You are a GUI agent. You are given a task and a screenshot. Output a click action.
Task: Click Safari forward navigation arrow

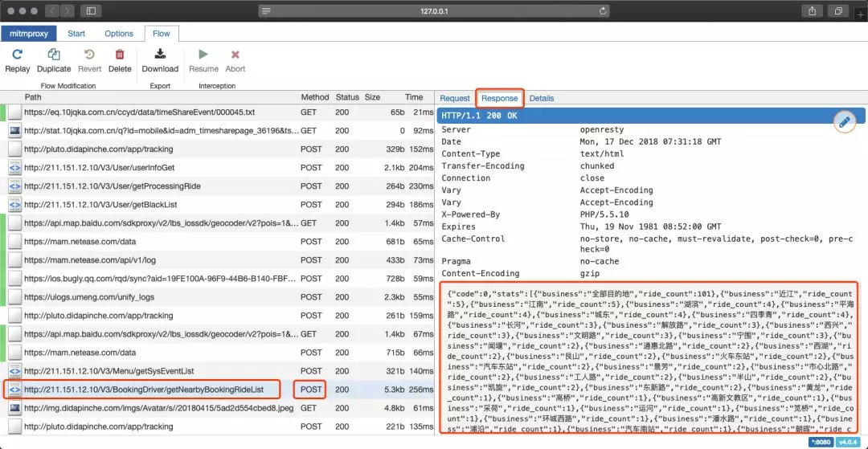[x=67, y=10]
